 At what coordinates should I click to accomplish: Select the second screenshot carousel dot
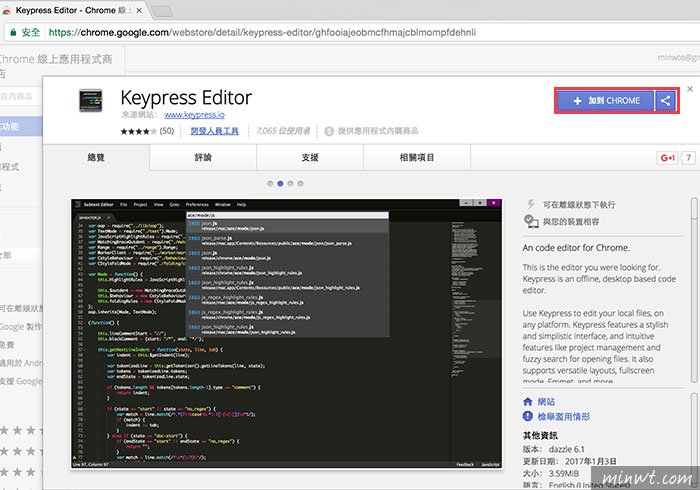click(x=280, y=183)
